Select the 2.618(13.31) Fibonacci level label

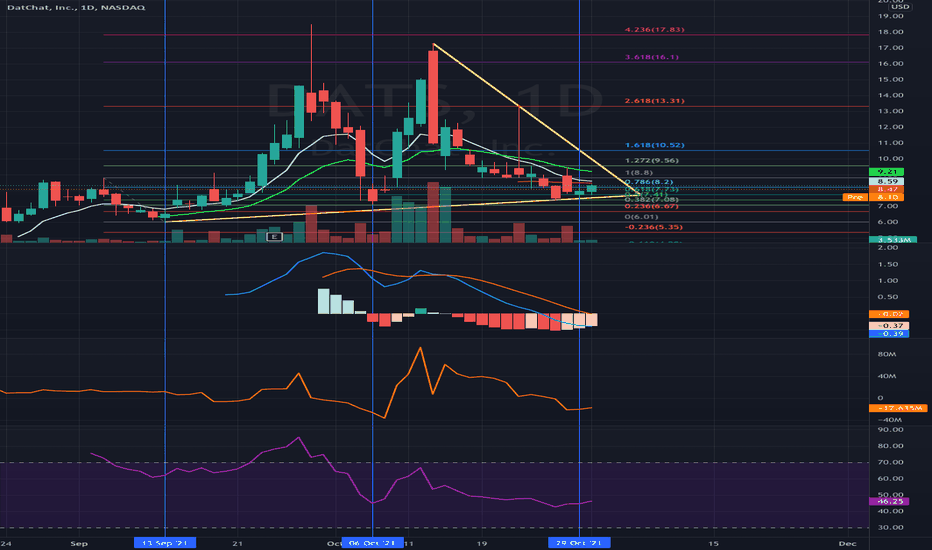coord(654,100)
